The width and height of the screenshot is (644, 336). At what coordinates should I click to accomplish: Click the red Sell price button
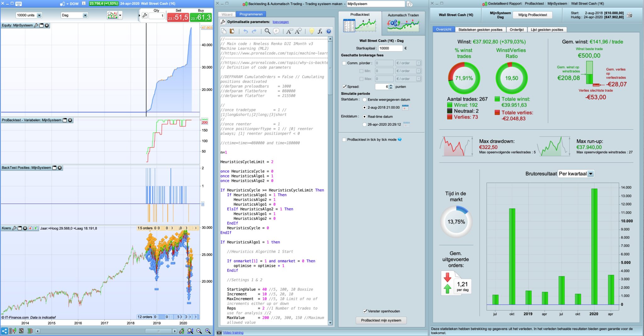click(178, 18)
